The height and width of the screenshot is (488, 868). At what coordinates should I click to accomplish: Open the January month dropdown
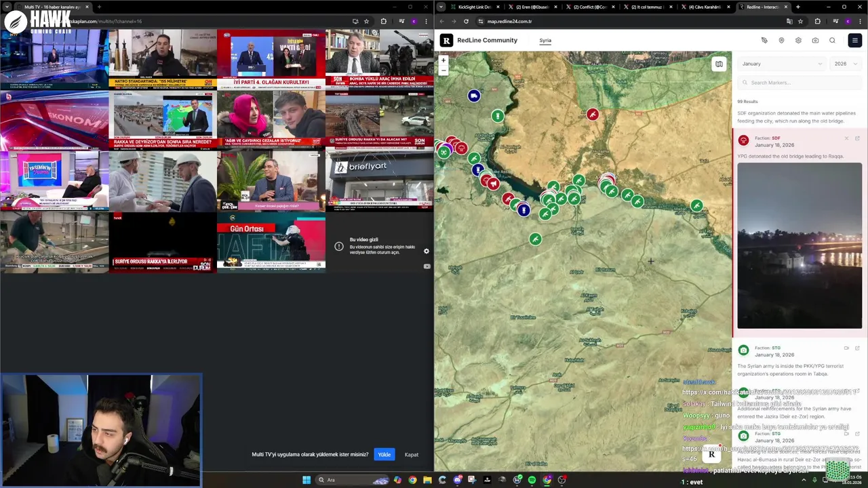[781, 64]
